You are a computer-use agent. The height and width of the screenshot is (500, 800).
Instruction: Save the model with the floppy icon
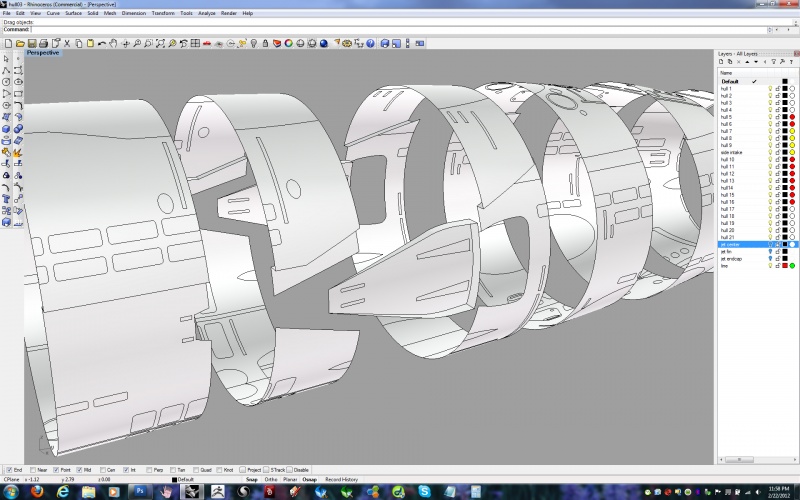coord(32,43)
